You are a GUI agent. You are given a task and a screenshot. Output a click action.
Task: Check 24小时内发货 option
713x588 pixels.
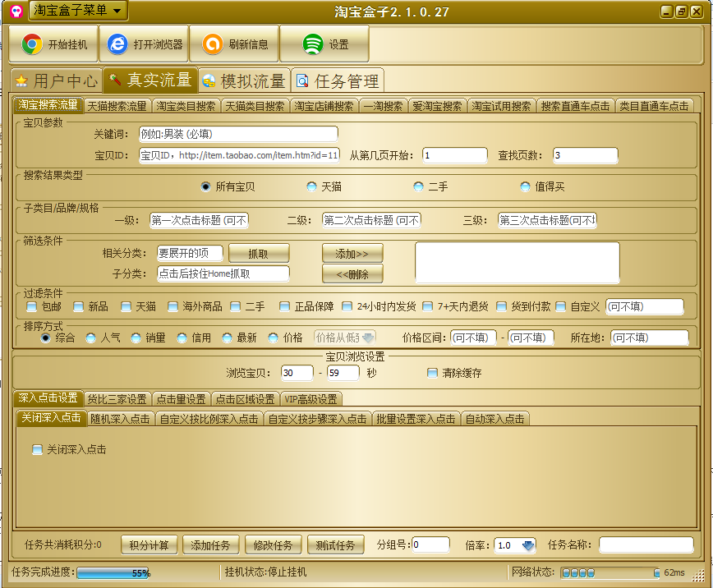tap(347, 307)
